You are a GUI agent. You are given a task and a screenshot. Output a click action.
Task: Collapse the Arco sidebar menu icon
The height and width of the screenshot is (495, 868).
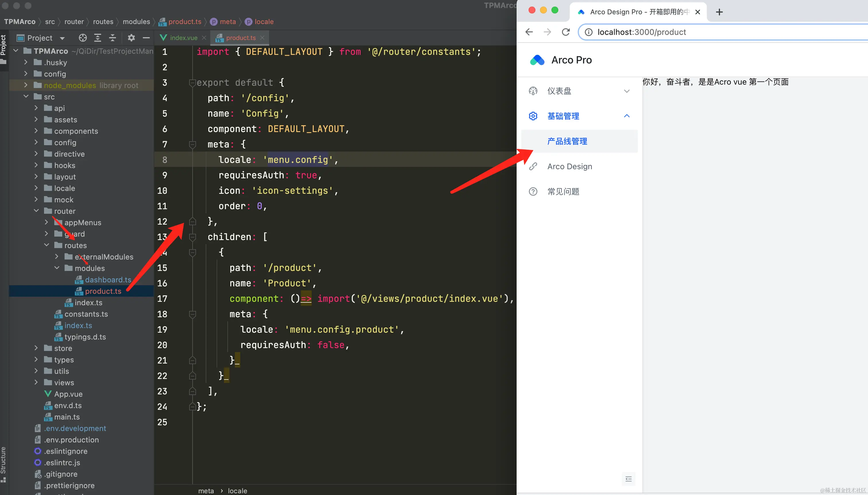coord(628,479)
